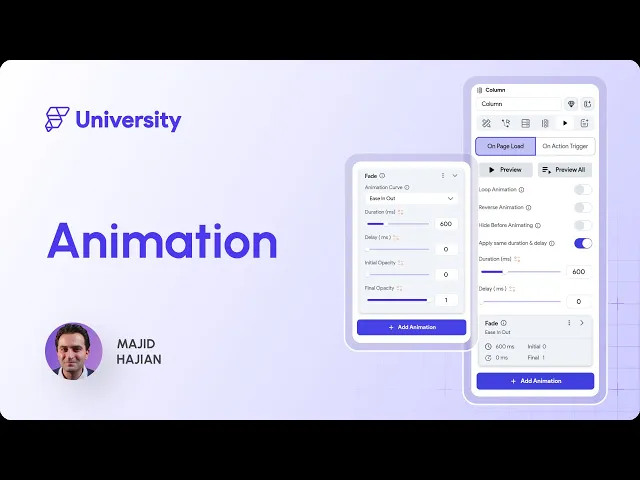Click variable icon next to Final Opacity
640x480 pixels.
(x=399, y=289)
